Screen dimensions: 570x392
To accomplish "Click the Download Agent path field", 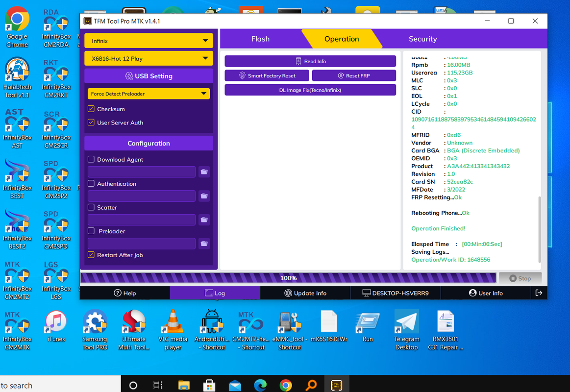I will [x=142, y=171].
